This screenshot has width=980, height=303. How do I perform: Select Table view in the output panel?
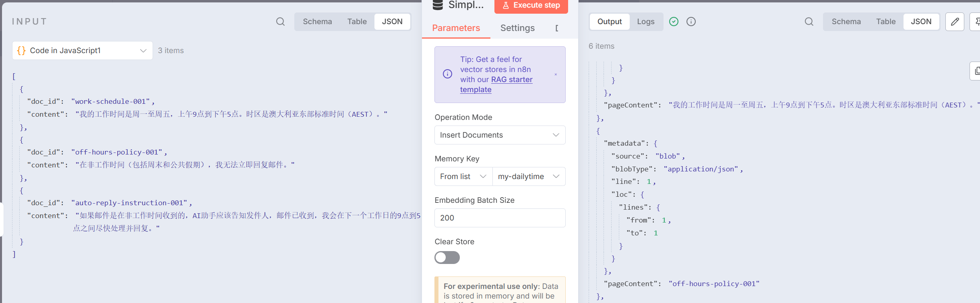tap(885, 22)
